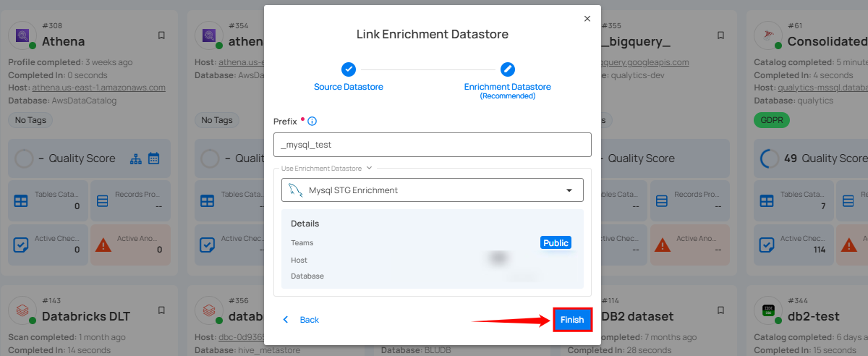
Task: Open the Athena card title
Action: (64, 41)
